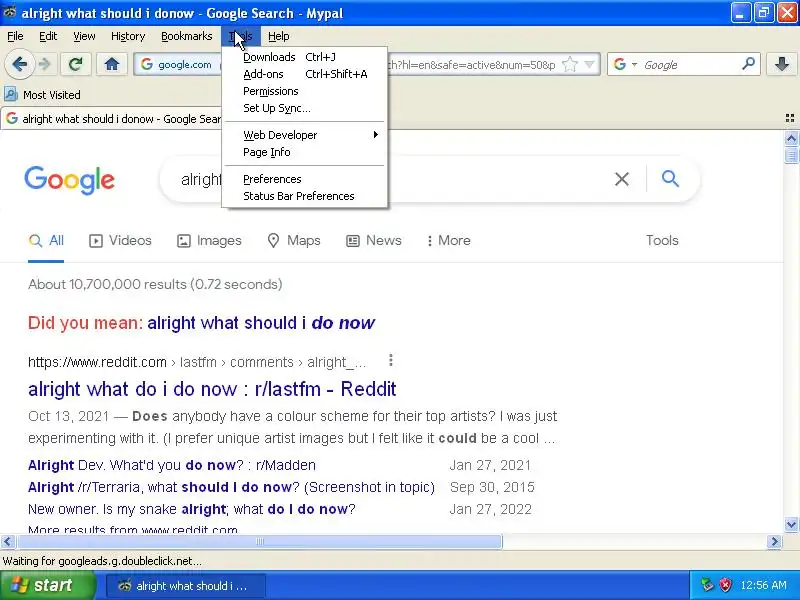Choose Set Up Sync menu entry
The width and height of the screenshot is (800, 600).
(305, 108)
